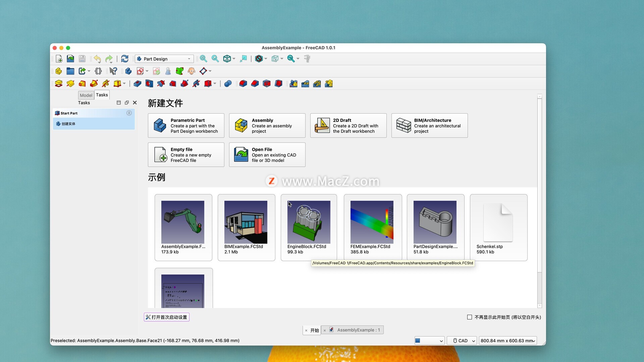Tick the 不再显示此开始页 checkbox
The height and width of the screenshot is (362, 644).
470,317
